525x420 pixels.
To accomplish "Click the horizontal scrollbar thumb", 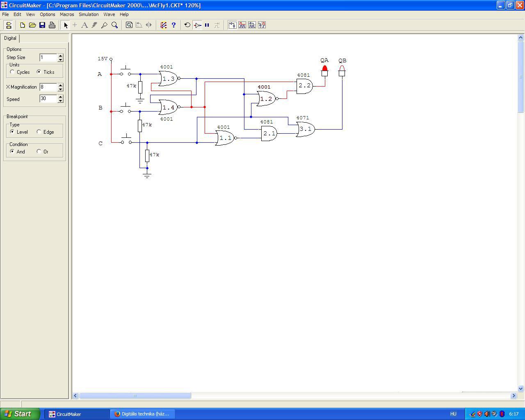I will 135,396.
